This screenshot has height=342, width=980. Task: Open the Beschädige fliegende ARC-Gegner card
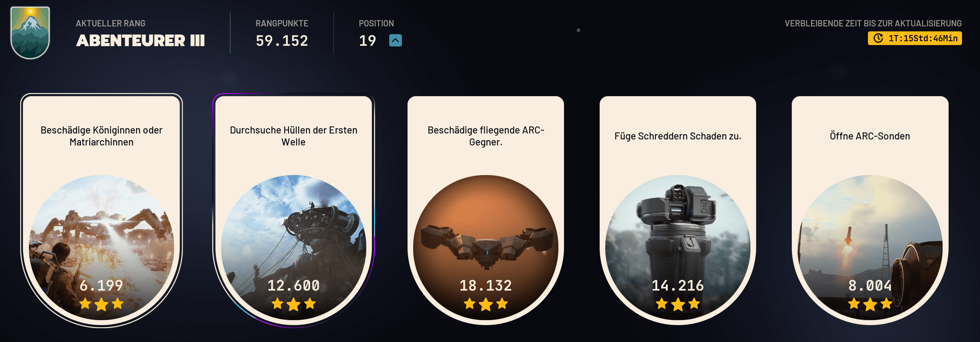[486, 210]
